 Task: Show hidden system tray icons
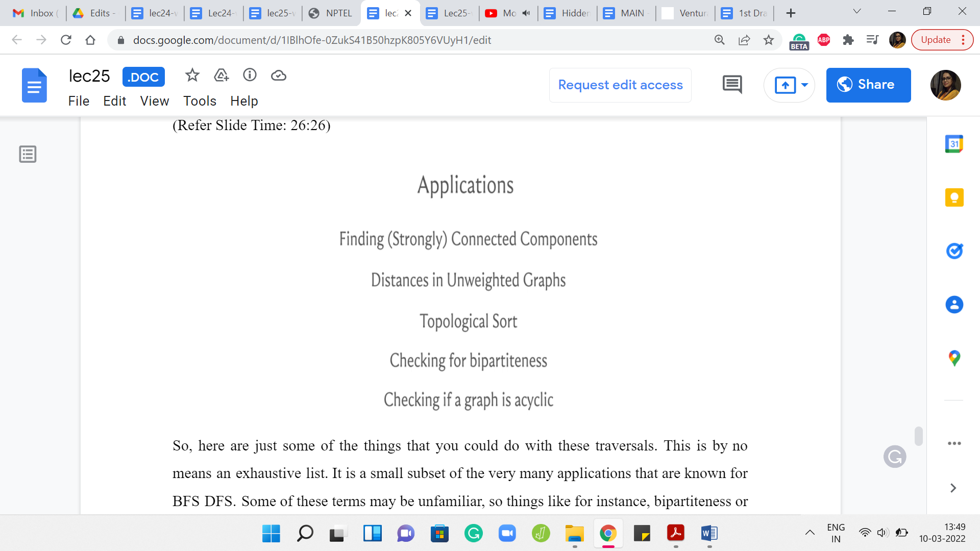click(810, 533)
